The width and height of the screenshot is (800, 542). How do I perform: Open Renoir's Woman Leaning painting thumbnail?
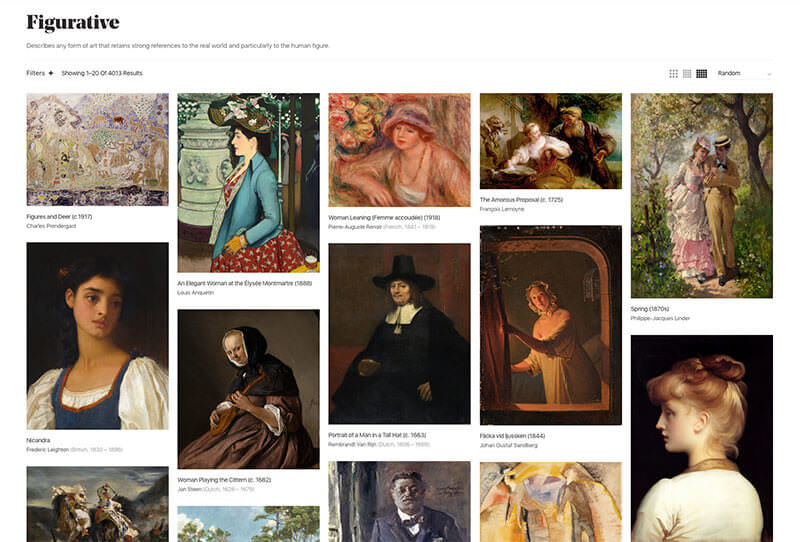point(399,150)
